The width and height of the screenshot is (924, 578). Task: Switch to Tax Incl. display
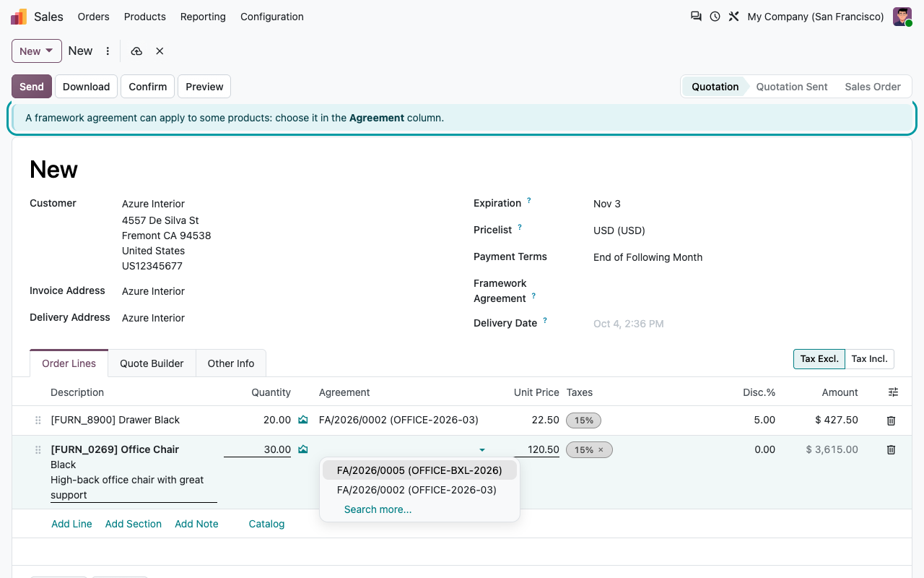point(870,359)
